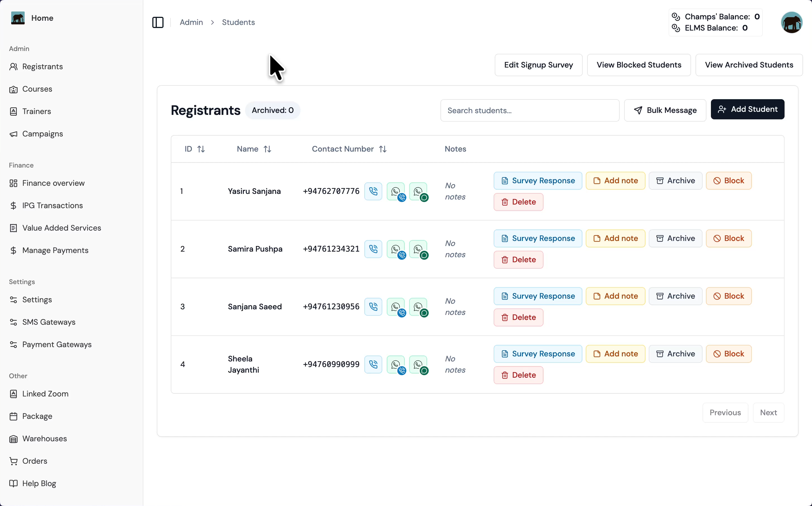Click phone call icon for Yasiru Sanjana
812x506 pixels.
coord(373,191)
